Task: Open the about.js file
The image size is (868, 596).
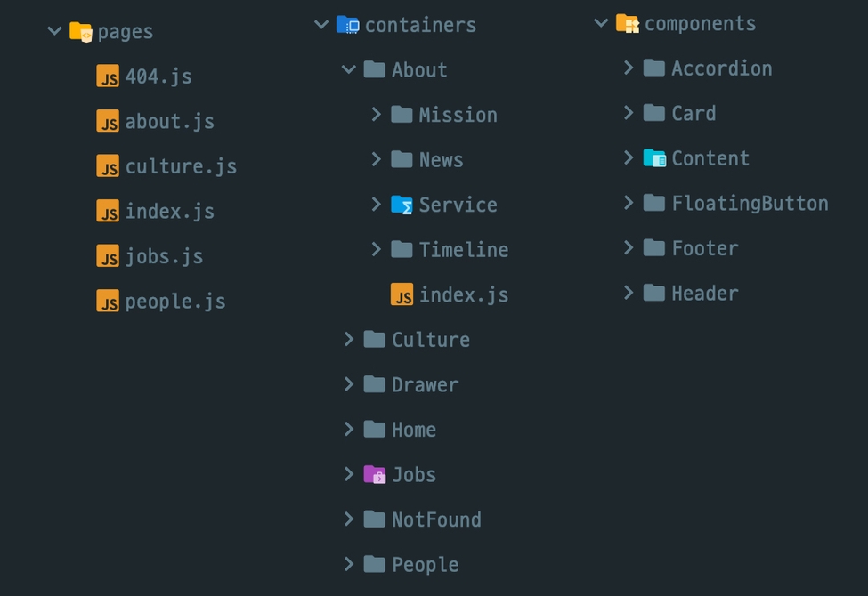Action: 169,121
